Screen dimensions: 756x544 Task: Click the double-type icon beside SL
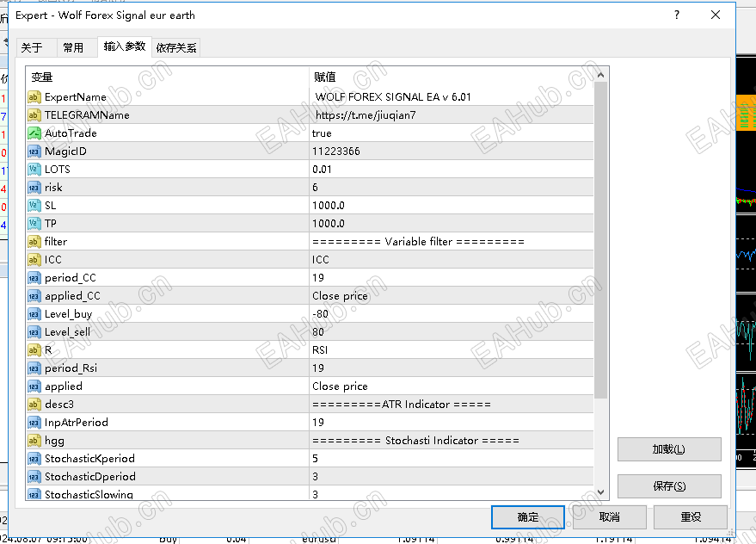(34, 206)
